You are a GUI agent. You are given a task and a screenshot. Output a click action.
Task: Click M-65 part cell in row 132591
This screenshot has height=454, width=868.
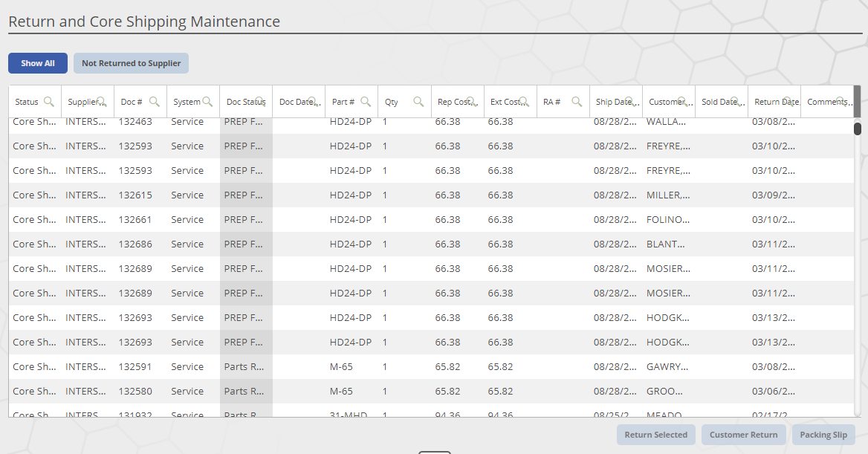(x=352, y=366)
